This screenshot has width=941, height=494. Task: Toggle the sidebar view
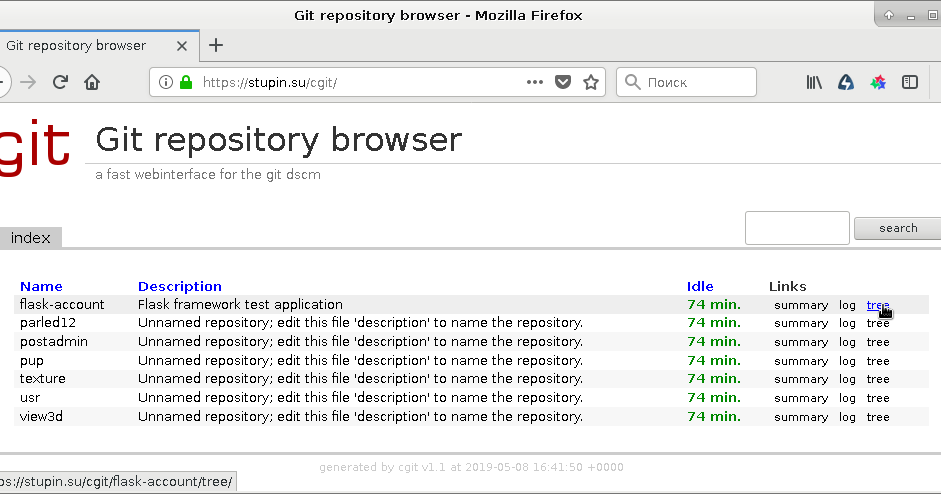point(910,82)
